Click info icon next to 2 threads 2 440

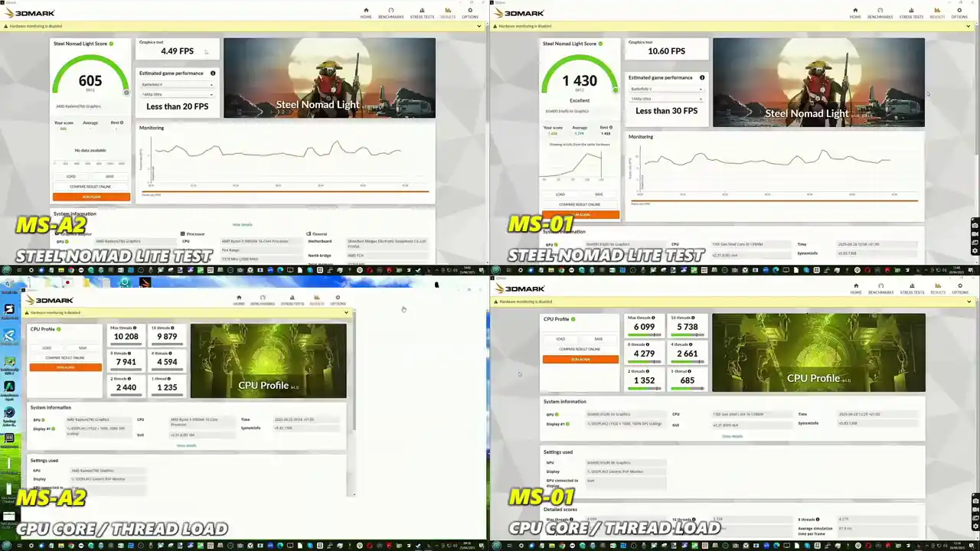point(131,379)
